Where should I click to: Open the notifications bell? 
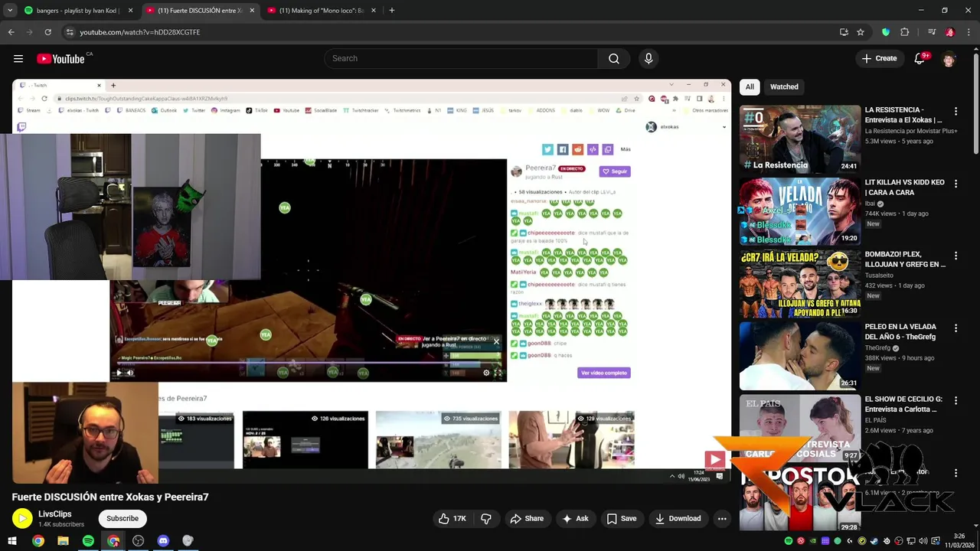coord(920,59)
